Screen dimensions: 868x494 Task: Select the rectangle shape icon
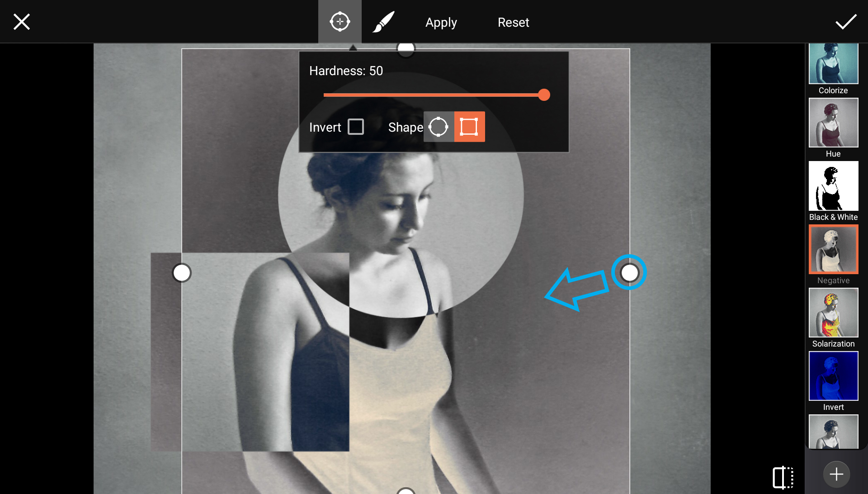click(x=469, y=127)
